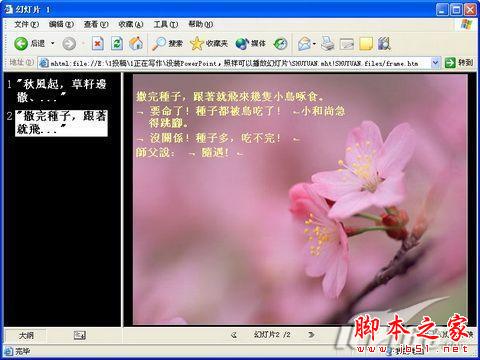Click the Search magnifier icon
The height and width of the screenshot is (360, 480).
tap(159, 44)
